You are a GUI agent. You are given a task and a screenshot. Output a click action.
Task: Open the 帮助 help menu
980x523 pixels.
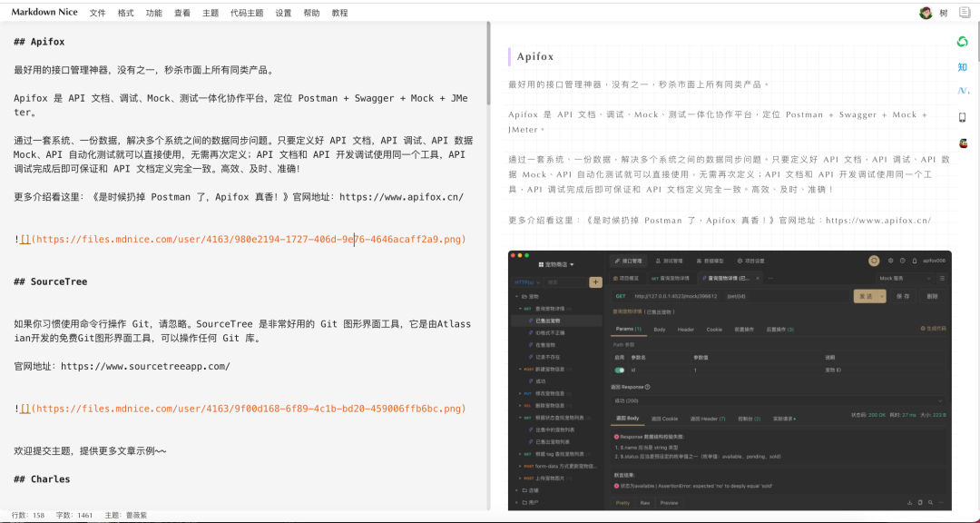click(x=309, y=13)
